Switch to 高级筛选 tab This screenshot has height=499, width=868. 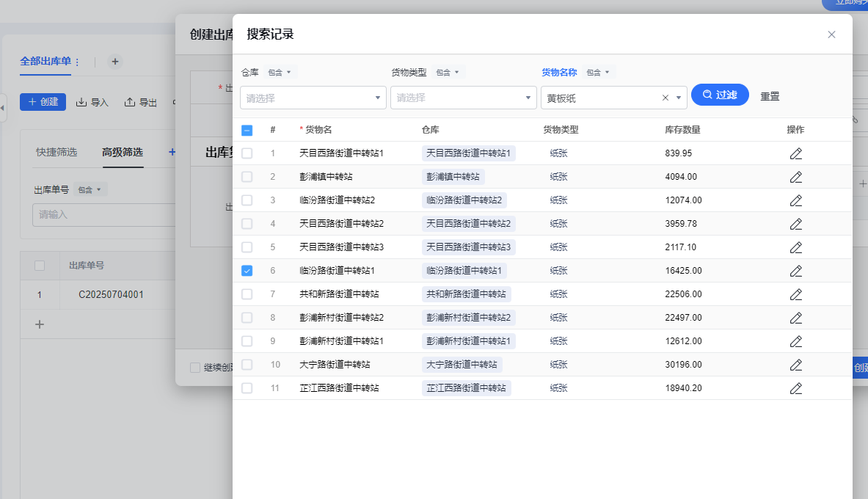coord(123,152)
